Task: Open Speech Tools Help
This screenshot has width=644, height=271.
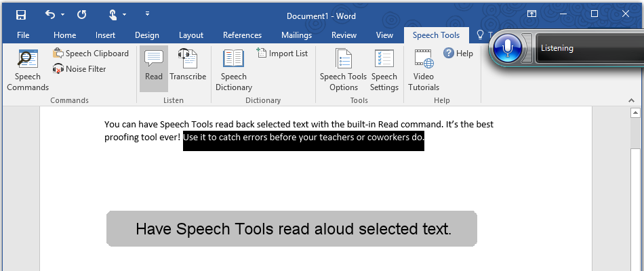Action: click(x=458, y=54)
